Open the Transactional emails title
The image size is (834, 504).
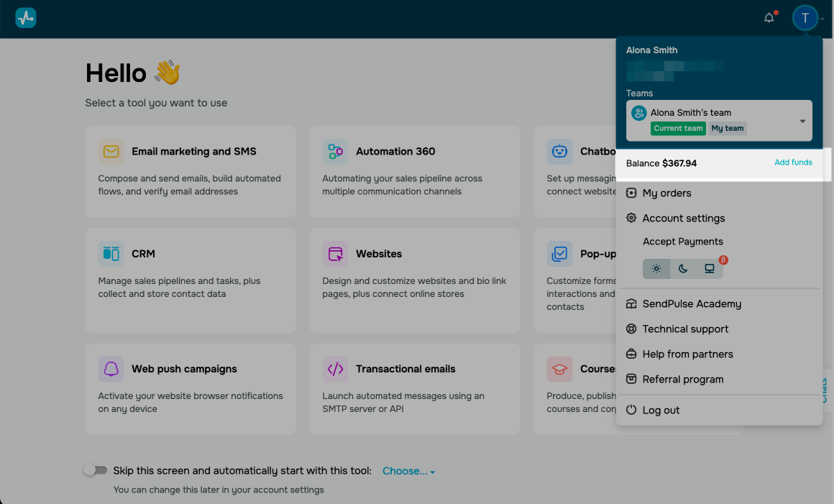405,369
